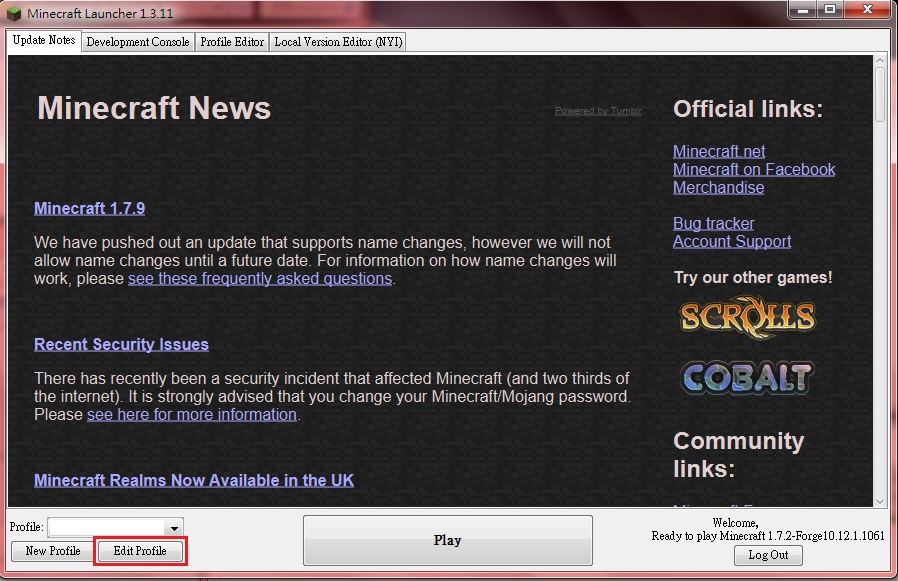This screenshot has width=898, height=581.
Task: Click the 'Official links:' heading
Action: tap(748, 109)
